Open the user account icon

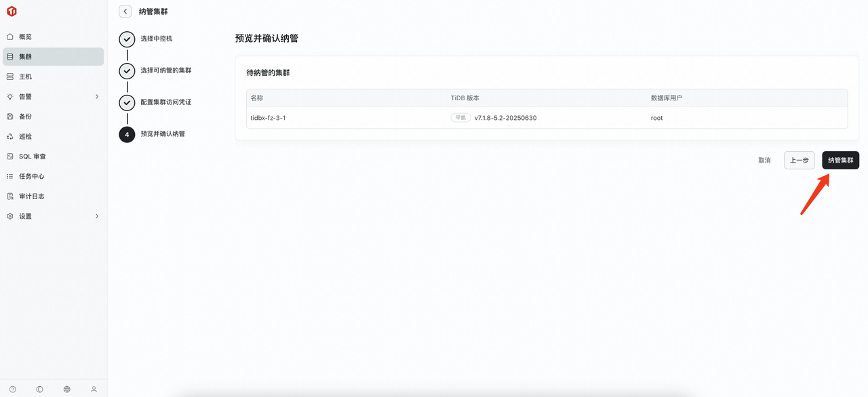94,389
